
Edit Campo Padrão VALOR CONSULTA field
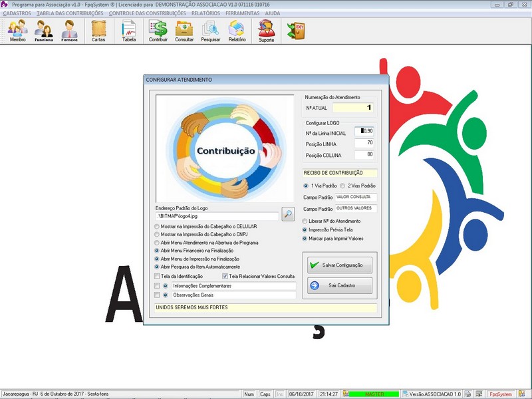[356, 197]
